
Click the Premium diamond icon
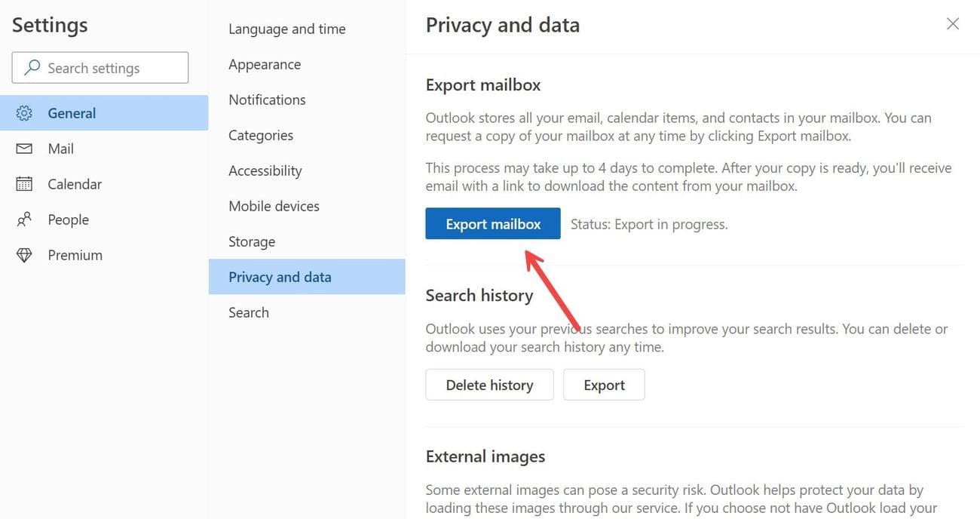[x=23, y=254]
